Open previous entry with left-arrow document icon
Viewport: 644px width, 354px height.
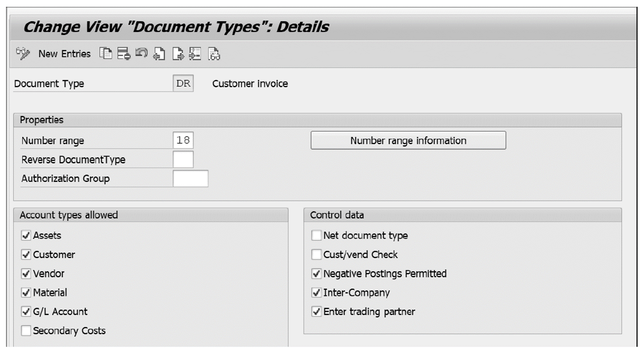point(158,54)
